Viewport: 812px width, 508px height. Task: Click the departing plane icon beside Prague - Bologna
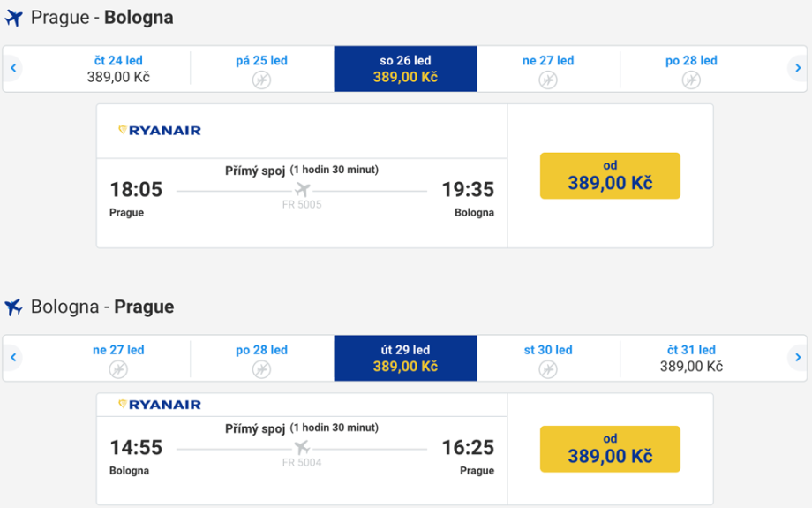pyautogui.click(x=13, y=18)
